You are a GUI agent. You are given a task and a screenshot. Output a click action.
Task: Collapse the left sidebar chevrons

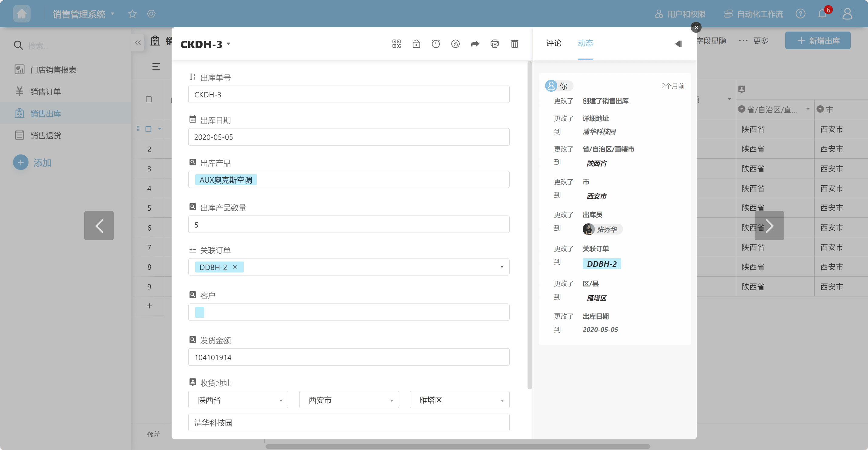[137, 42]
